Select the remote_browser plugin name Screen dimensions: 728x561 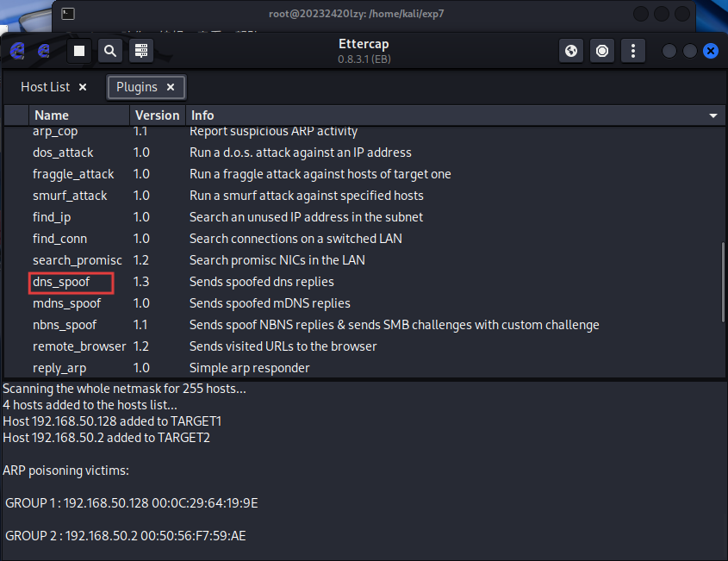(79, 346)
